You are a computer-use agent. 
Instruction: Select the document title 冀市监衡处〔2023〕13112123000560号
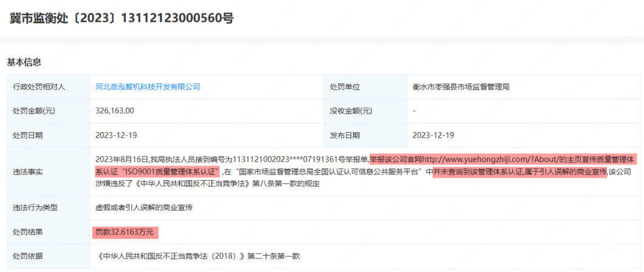coord(122,18)
